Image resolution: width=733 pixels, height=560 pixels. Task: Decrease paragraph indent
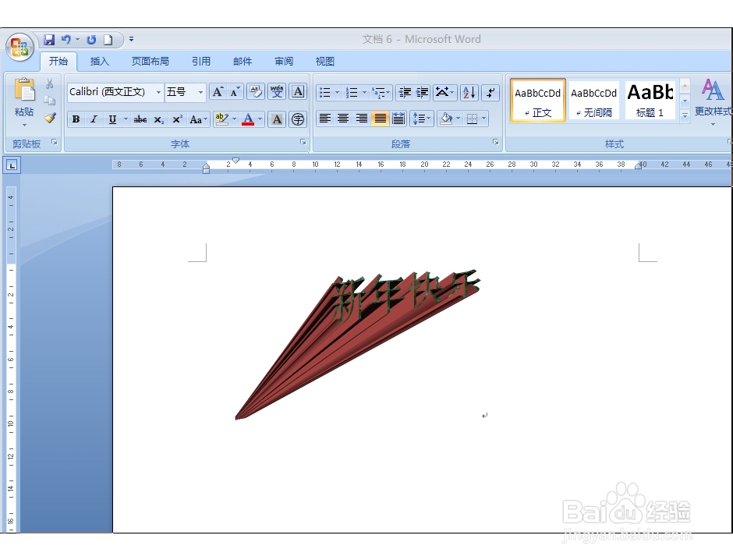[x=405, y=93]
